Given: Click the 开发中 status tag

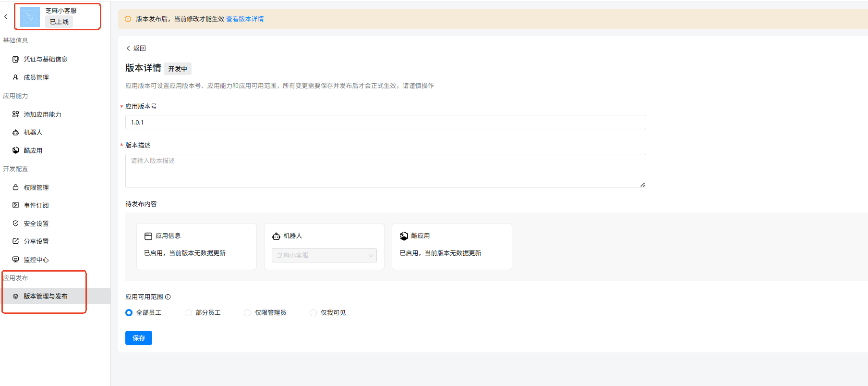Looking at the screenshot, I should click(x=178, y=69).
